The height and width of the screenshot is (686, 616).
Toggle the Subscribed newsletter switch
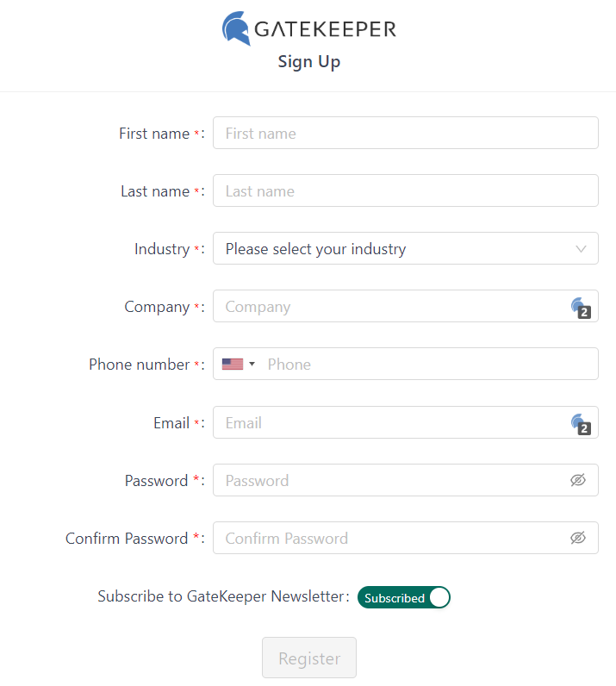[404, 597]
